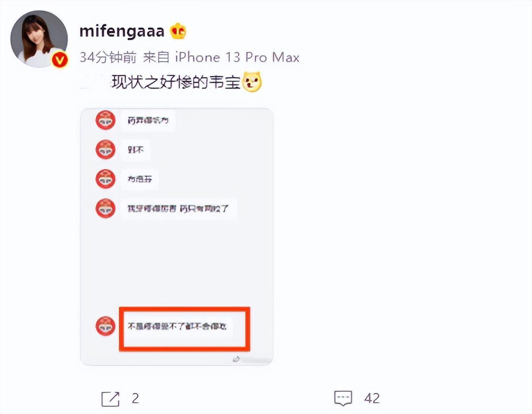The height and width of the screenshot is (414, 532).
Task: Tap the repost share arrow icon
Action: click(x=110, y=399)
